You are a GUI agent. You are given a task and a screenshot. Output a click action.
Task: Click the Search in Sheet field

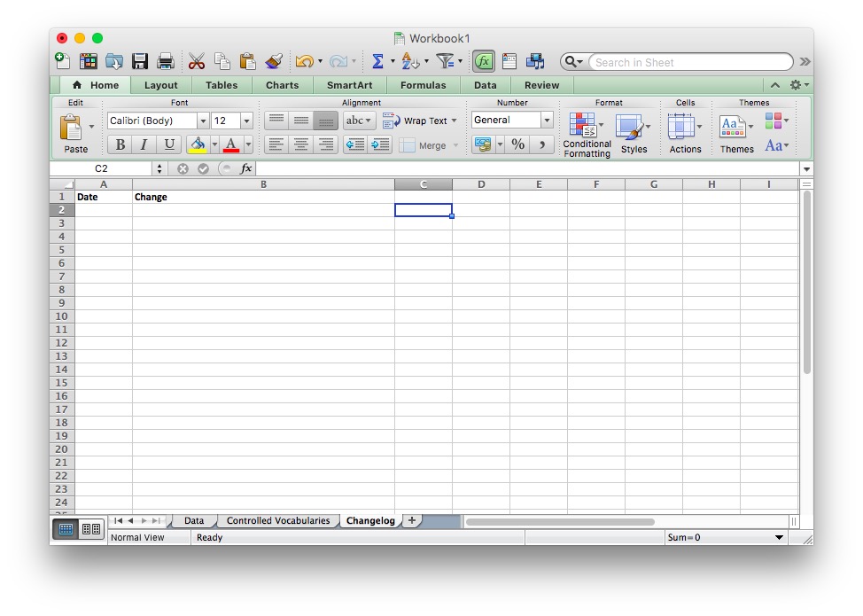pyautogui.click(x=688, y=62)
